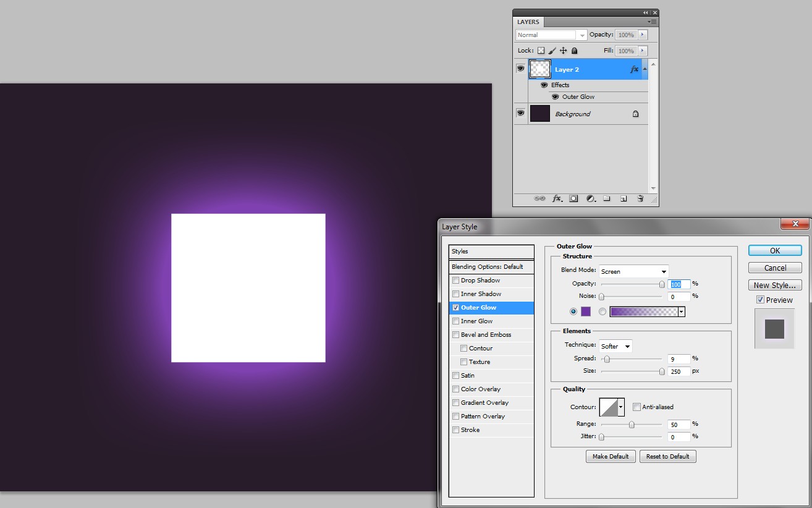The width and height of the screenshot is (812, 508).
Task: Lock all with padlock icon
Action: pyautogui.click(x=574, y=51)
